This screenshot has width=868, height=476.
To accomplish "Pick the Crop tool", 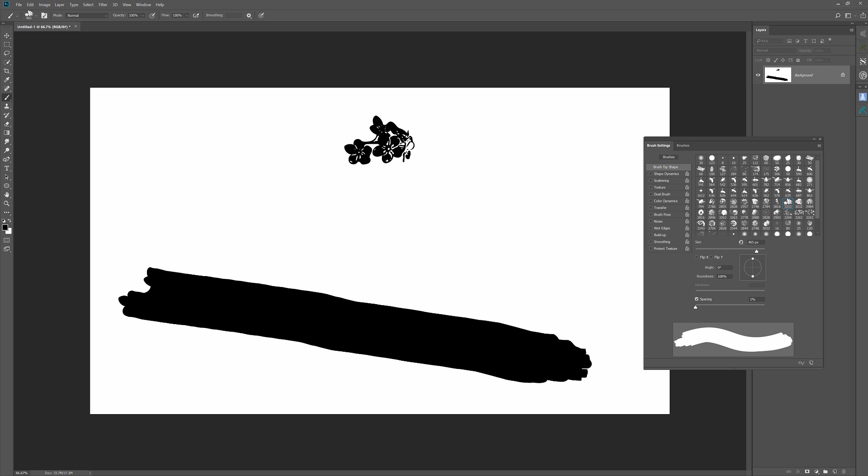I will [7, 71].
